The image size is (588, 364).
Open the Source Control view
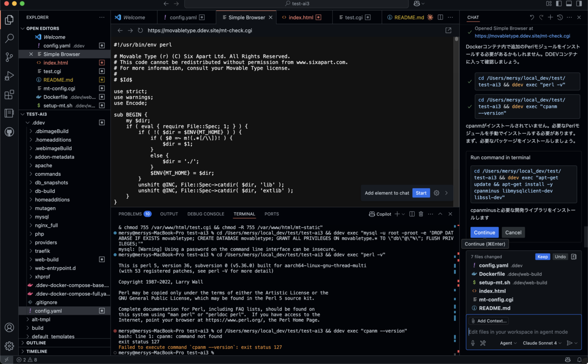9,57
